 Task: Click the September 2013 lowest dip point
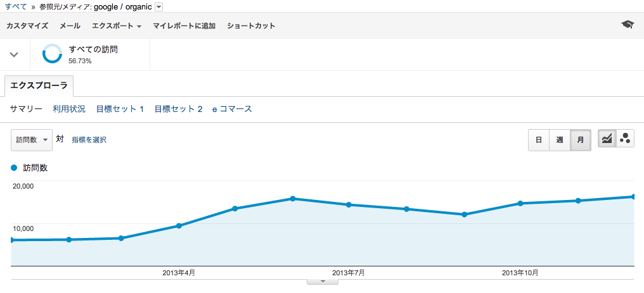click(x=464, y=215)
